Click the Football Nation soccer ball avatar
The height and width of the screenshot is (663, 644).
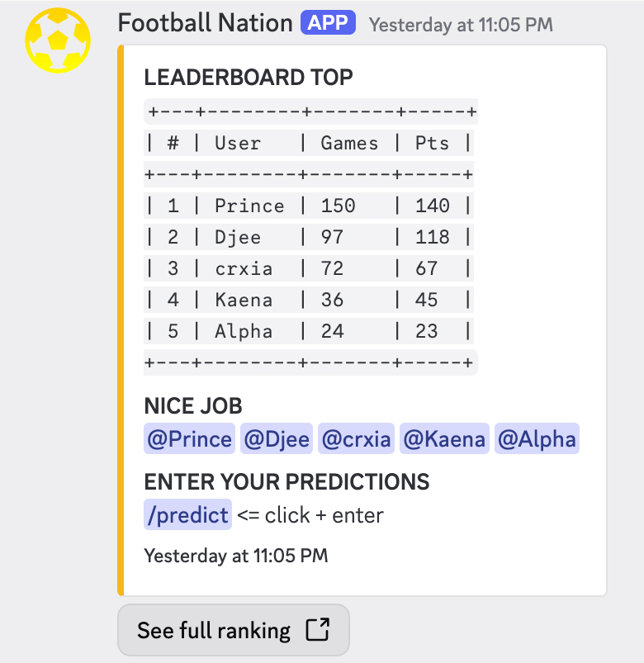[58, 40]
